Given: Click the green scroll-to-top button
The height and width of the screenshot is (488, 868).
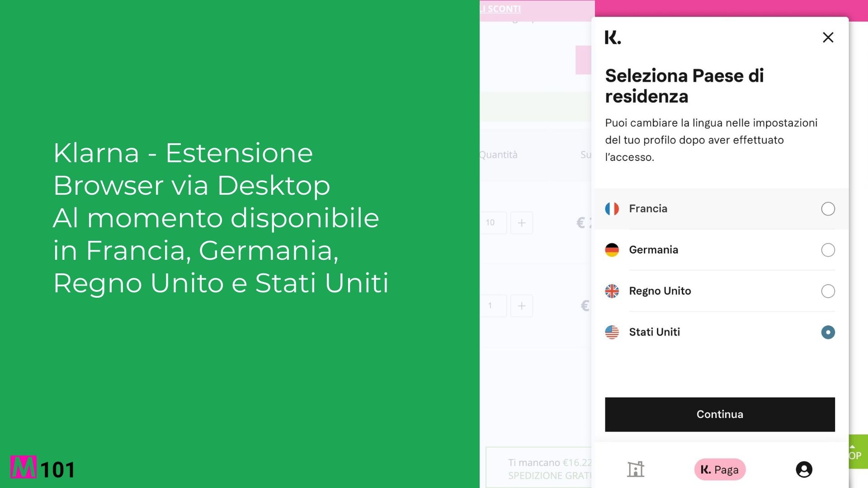Looking at the screenshot, I should [x=858, y=452].
